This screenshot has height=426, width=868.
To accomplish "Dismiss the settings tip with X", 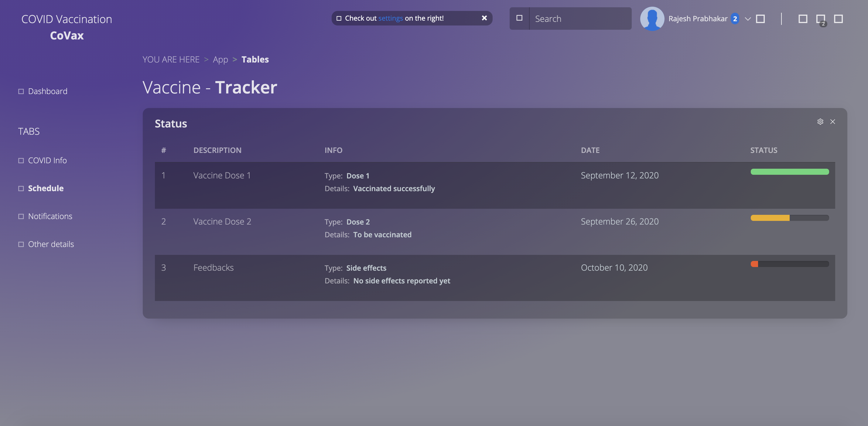I will click(484, 18).
